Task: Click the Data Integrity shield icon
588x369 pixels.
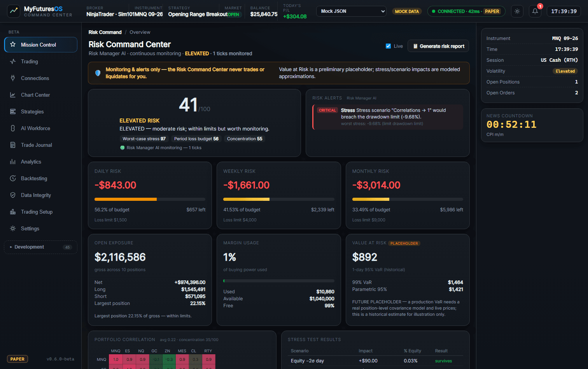Action: 13,195
